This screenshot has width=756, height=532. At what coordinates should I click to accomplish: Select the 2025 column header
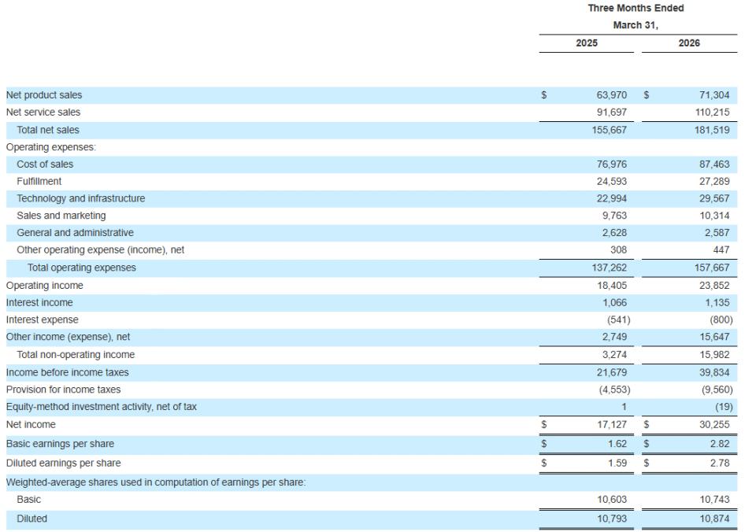point(586,42)
